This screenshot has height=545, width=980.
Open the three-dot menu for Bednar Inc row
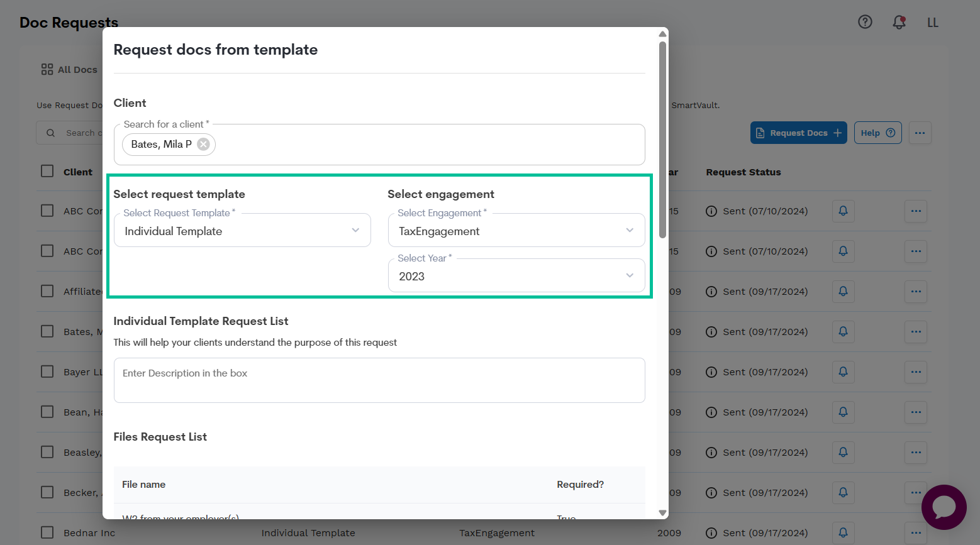click(x=915, y=532)
